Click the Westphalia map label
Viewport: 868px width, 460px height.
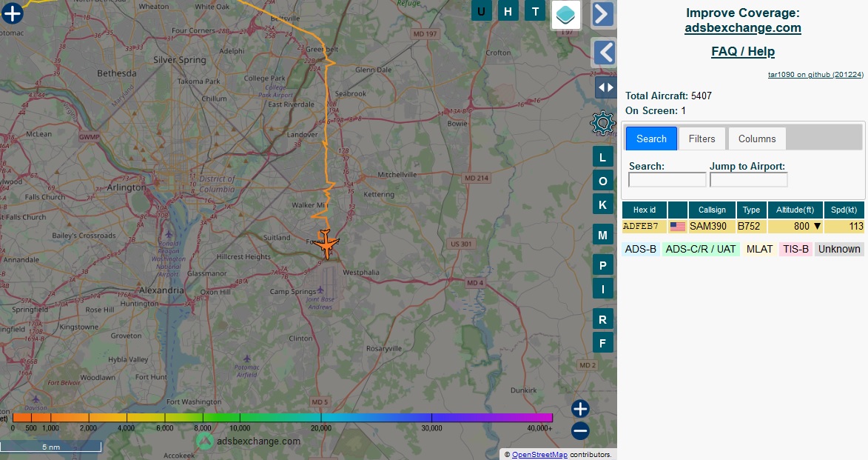click(x=361, y=272)
